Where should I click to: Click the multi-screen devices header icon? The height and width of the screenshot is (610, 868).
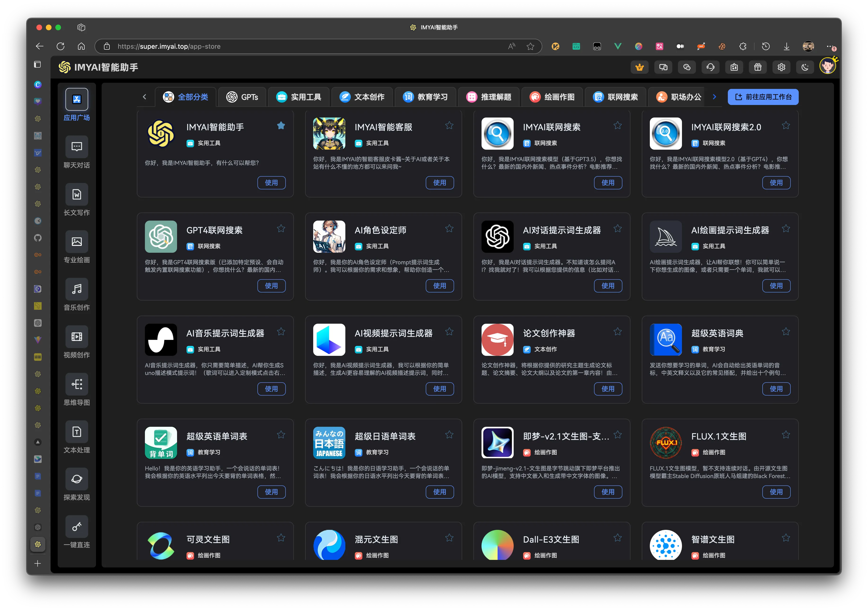click(663, 67)
